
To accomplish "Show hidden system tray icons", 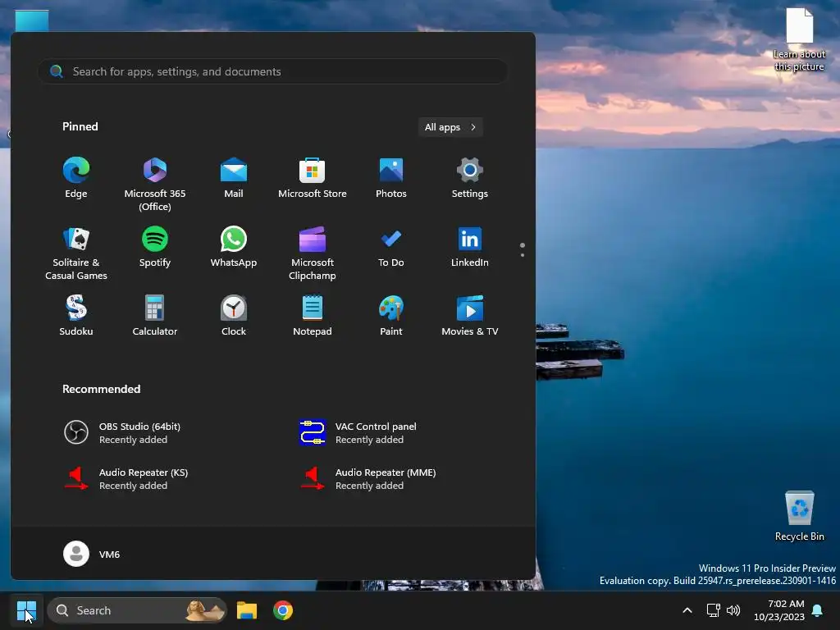I will 687,610.
